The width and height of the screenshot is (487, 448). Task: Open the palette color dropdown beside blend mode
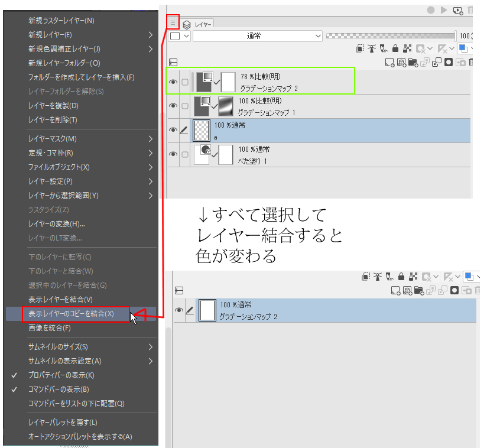coord(180,36)
